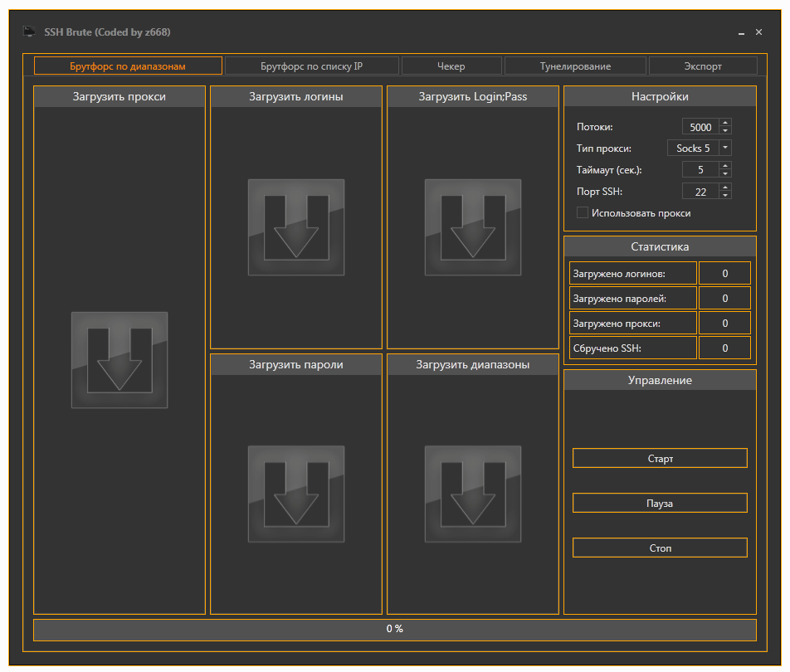
Task: Increase the SSH port with the up arrow
Action: pyautogui.click(x=725, y=187)
